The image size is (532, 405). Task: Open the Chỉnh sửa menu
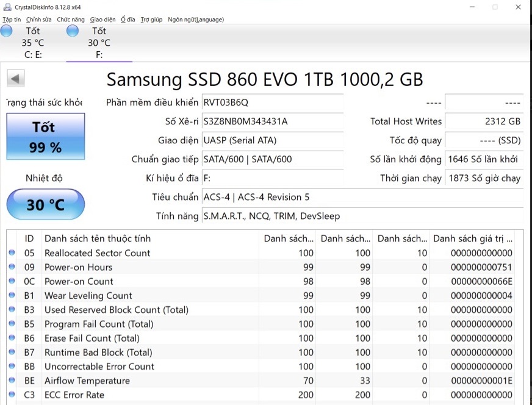(39, 20)
